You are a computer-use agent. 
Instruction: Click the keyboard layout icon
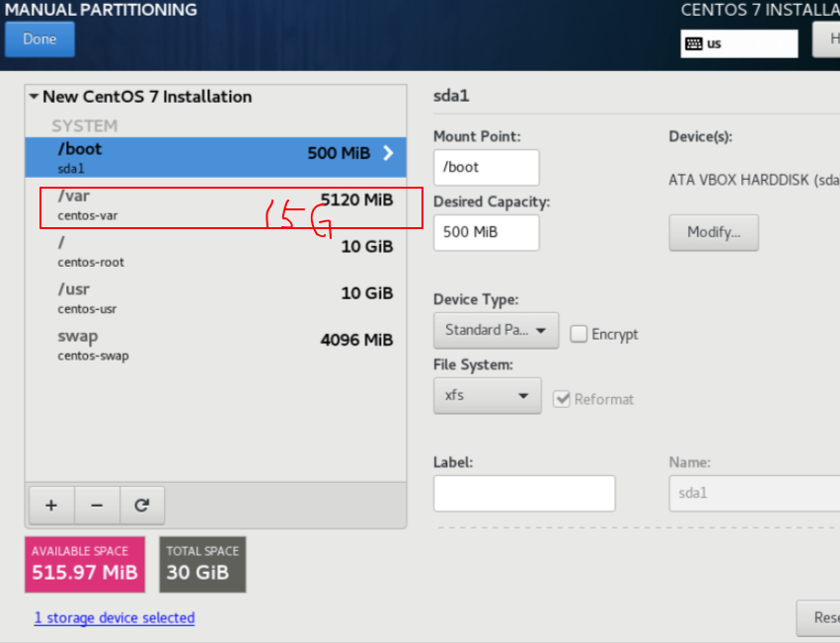(x=694, y=44)
